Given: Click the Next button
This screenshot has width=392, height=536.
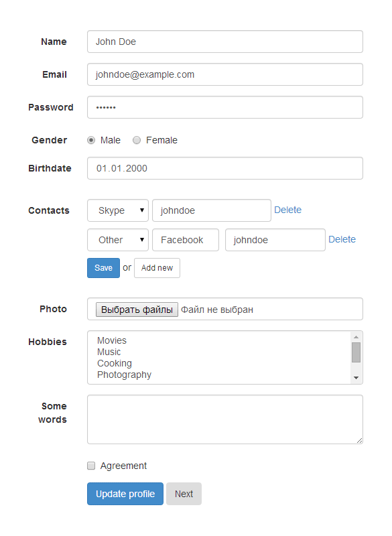Looking at the screenshot, I should [x=184, y=494].
